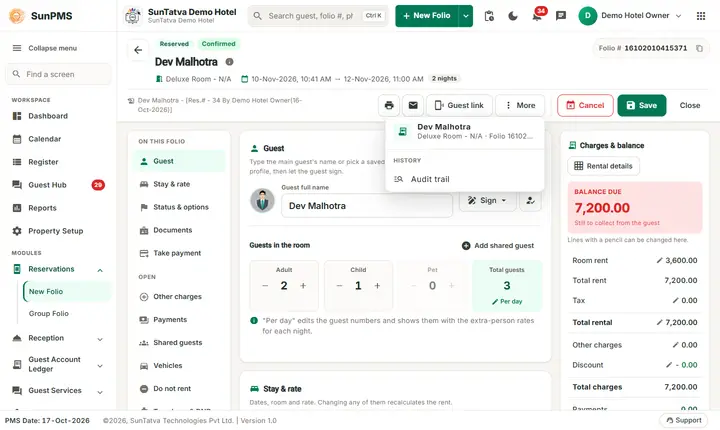
Task: Open Take payment section
Action: tap(179, 253)
